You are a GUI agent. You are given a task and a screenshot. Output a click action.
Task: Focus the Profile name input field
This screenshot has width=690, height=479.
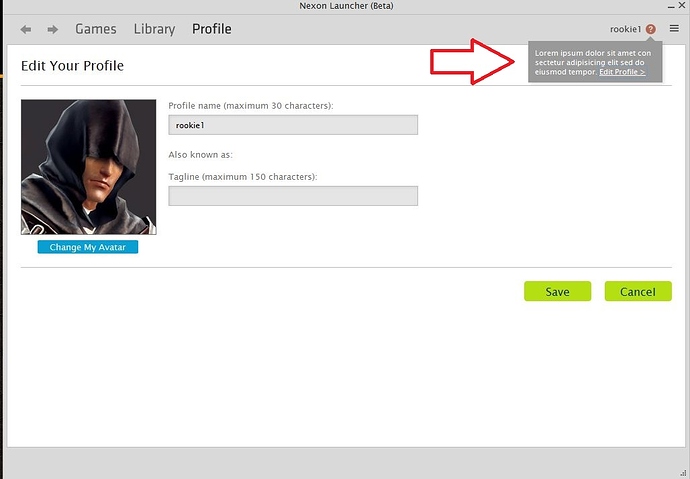tap(293, 125)
